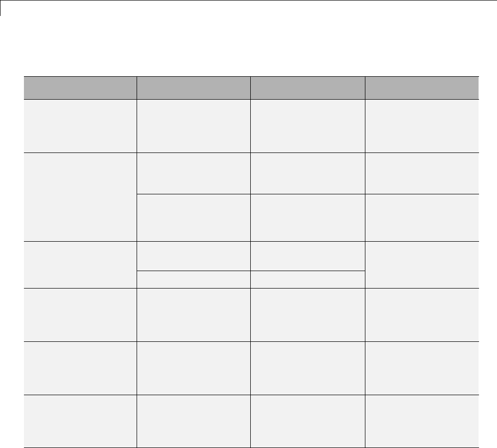Select the tall merged cell in second row, first column
Viewport: 497px width, 448px height.
point(80,197)
